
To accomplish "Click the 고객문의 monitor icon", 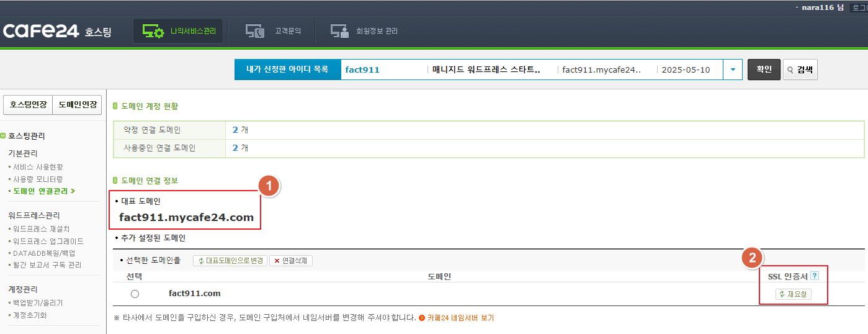I will [x=255, y=31].
